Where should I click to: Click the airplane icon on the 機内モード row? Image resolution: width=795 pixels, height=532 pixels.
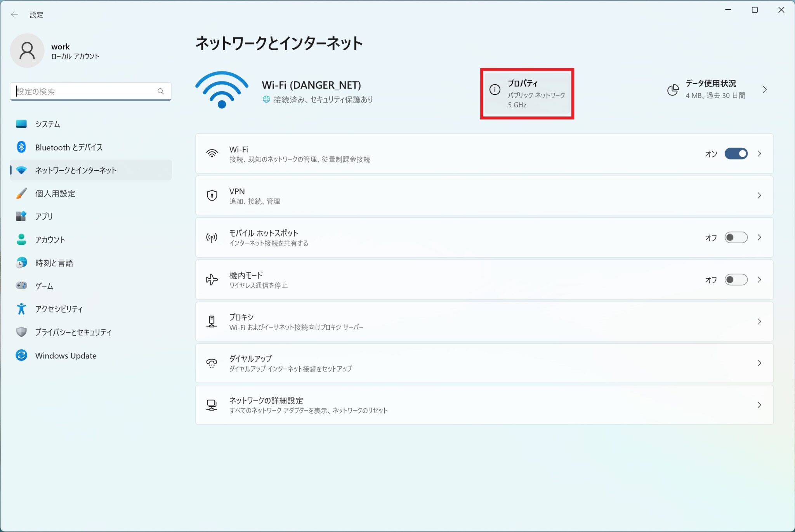(212, 279)
